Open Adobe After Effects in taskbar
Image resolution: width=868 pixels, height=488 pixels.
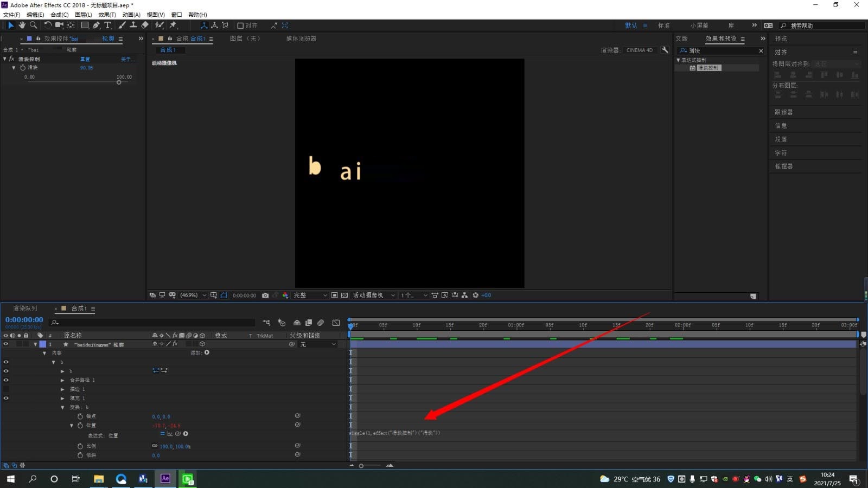[x=165, y=479]
